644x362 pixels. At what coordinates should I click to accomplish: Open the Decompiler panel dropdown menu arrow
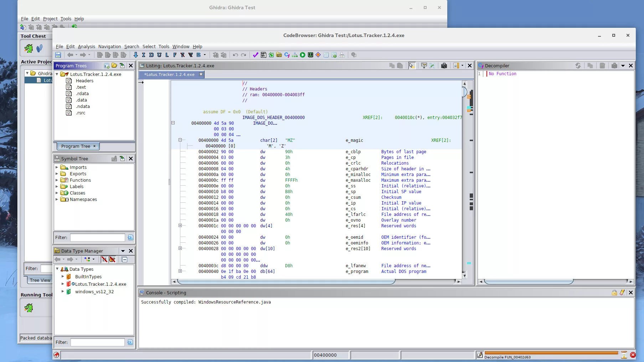point(623,66)
